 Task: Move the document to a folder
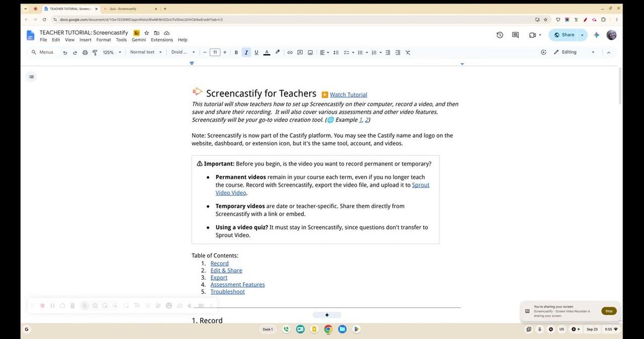(157, 33)
